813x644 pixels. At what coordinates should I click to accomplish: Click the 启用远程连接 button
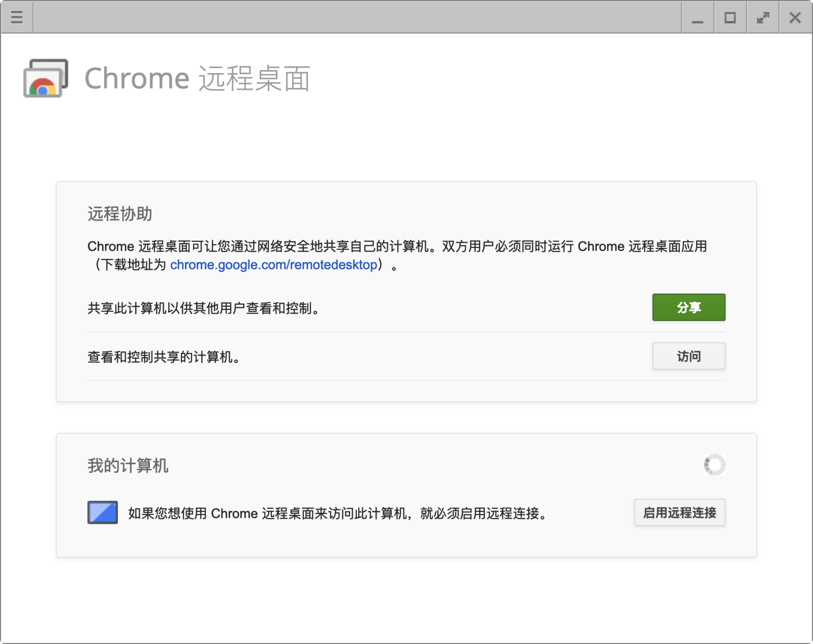coord(680,512)
